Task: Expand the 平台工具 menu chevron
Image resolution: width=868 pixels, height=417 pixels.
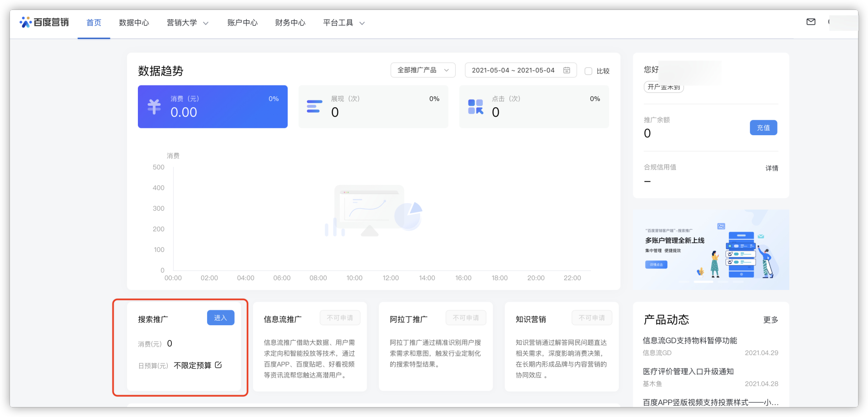Action: point(362,23)
